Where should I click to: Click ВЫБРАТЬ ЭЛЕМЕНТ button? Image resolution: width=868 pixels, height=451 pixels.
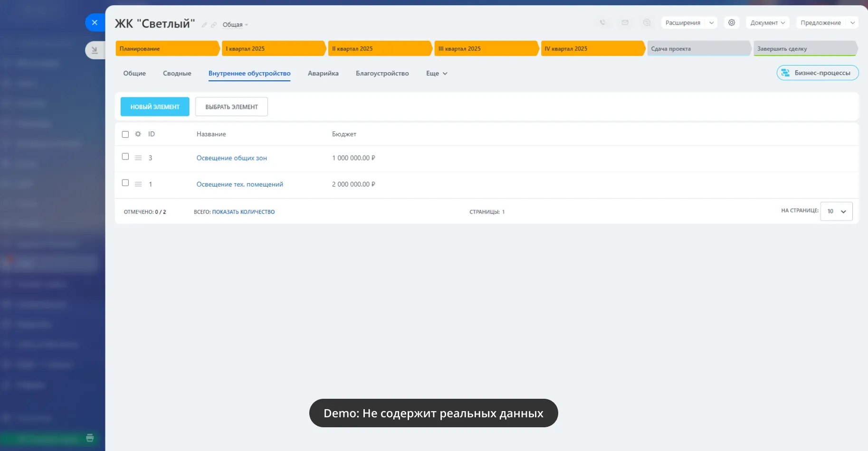click(x=231, y=107)
